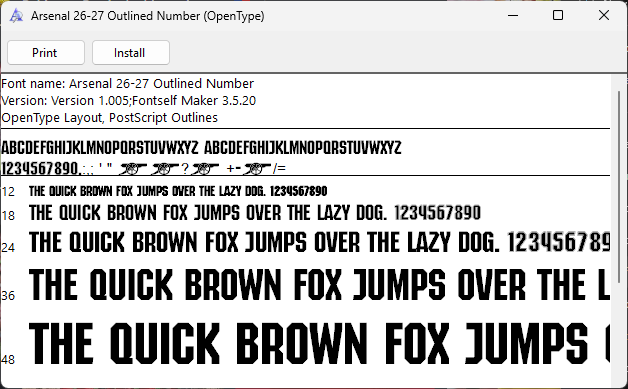Click the font viewer app icon in title bar
Screen dimensions: 628x389
pyautogui.click(x=16, y=16)
